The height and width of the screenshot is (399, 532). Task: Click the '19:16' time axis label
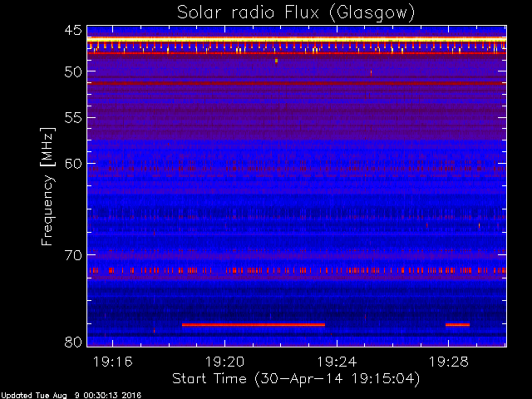pyautogui.click(x=113, y=362)
